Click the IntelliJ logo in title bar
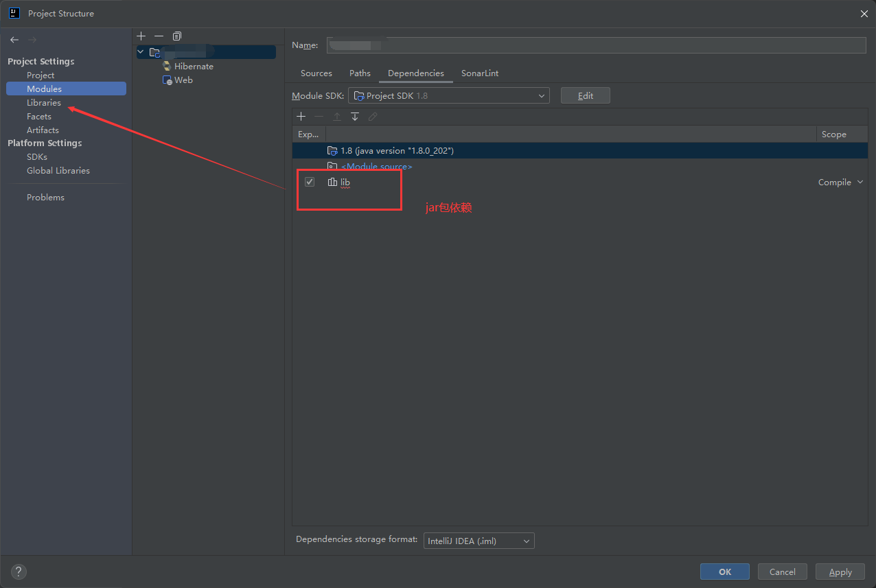Image resolution: width=876 pixels, height=588 pixels. point(14,12)
